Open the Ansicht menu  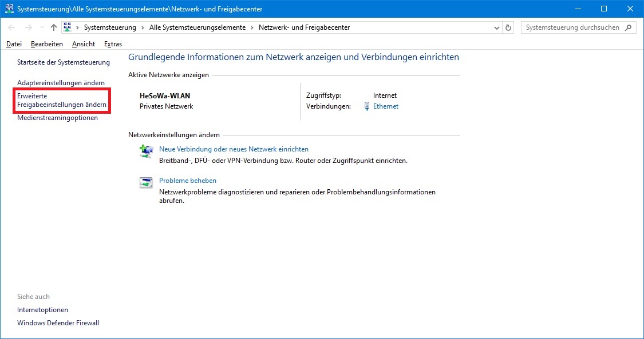pyautogui.click(x=84, y=44)
